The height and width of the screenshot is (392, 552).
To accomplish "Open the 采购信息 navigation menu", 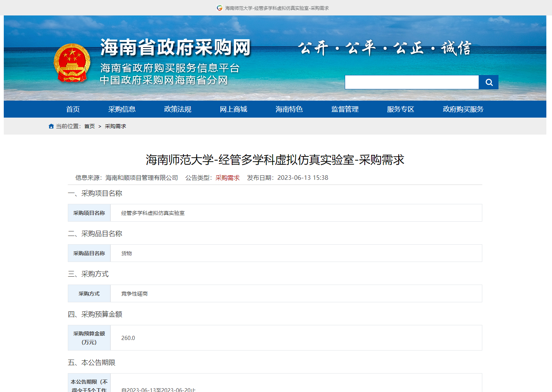I will pos(122,109).
